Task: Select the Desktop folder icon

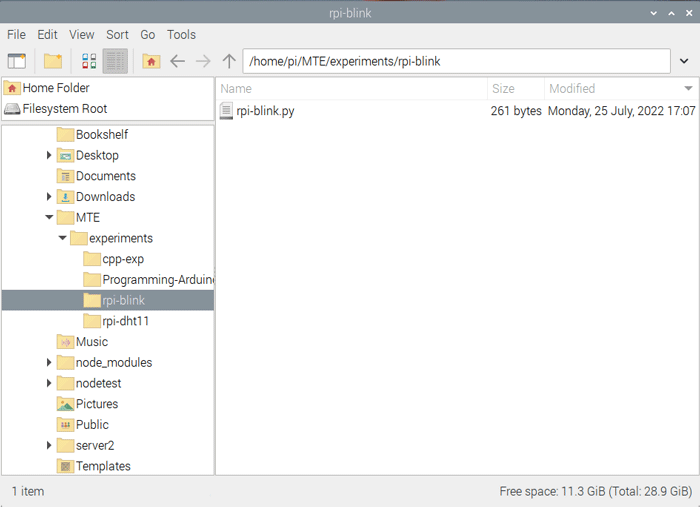Action: pos(65,155)
